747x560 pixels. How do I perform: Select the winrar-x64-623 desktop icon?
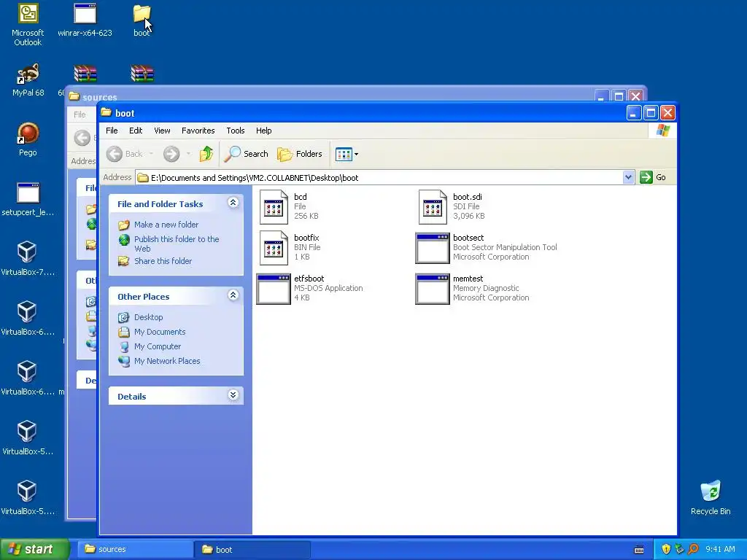[x=85, y=21]
